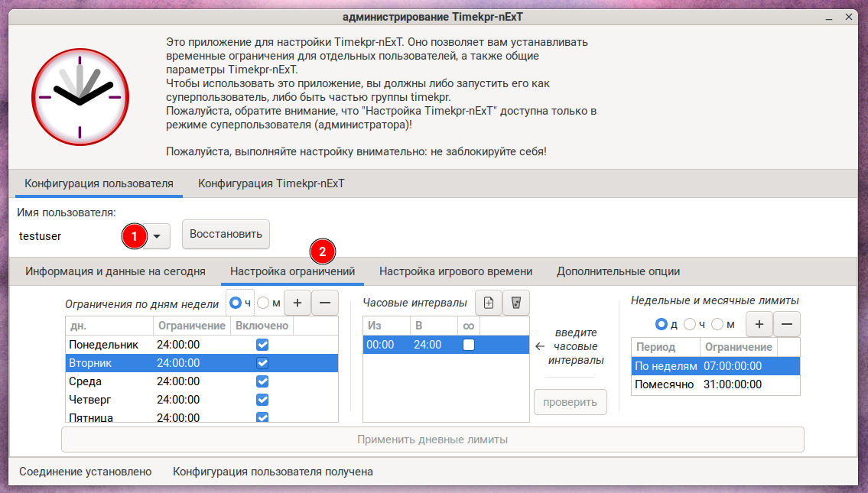Open the Настройка игрового времени tab
868x493 pixels.
point(456,271)
